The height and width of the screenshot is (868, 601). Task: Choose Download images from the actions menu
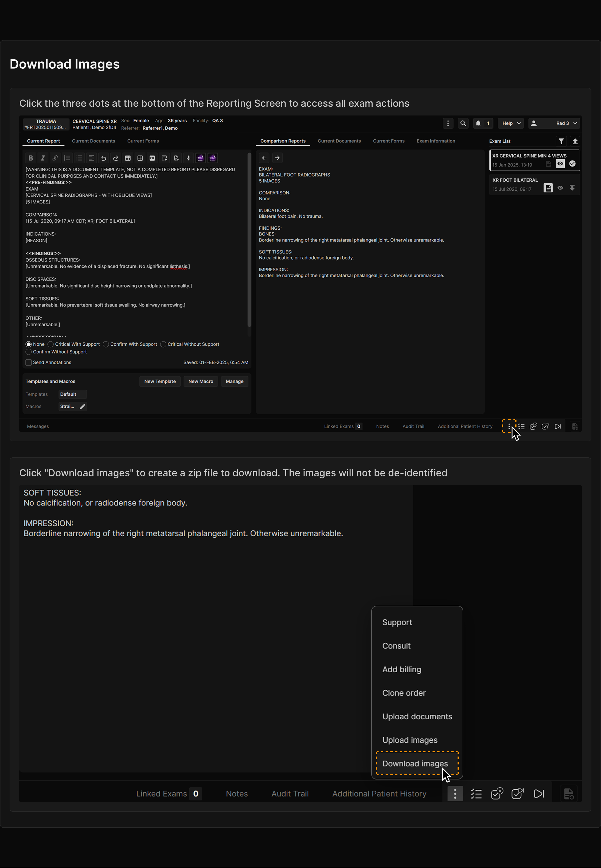(x=417, y=763)
